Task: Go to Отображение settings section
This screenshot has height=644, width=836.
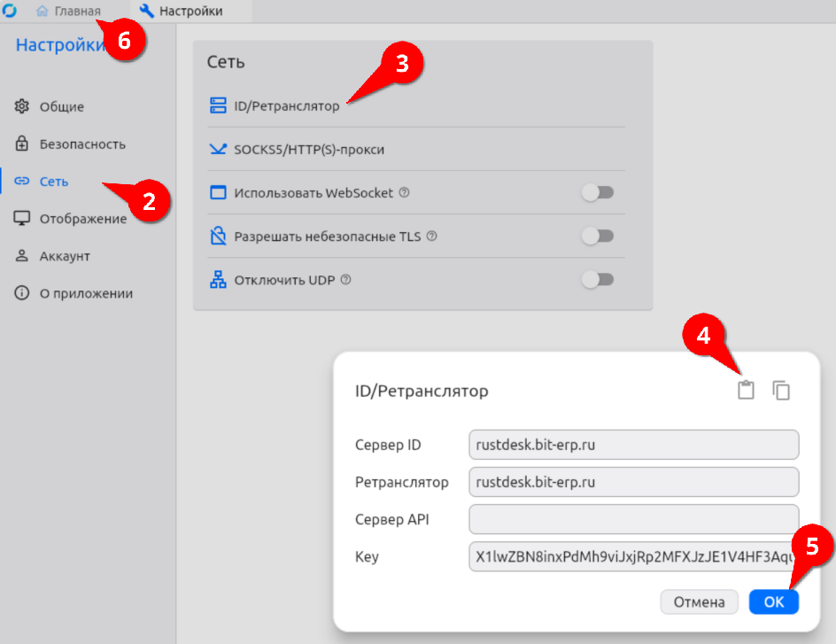Action: [x=82, y=219]
